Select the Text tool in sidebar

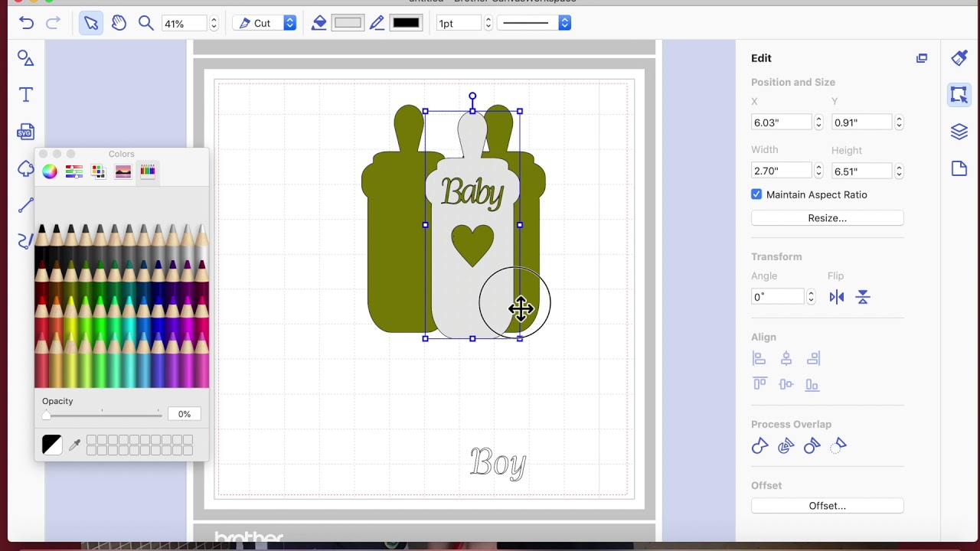[x=26, y=95]
